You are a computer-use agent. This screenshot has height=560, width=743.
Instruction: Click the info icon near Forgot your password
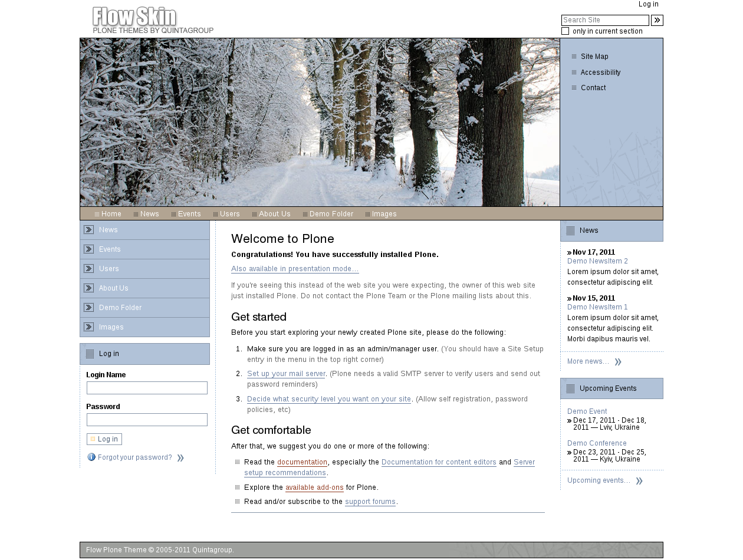coord(91,457)
